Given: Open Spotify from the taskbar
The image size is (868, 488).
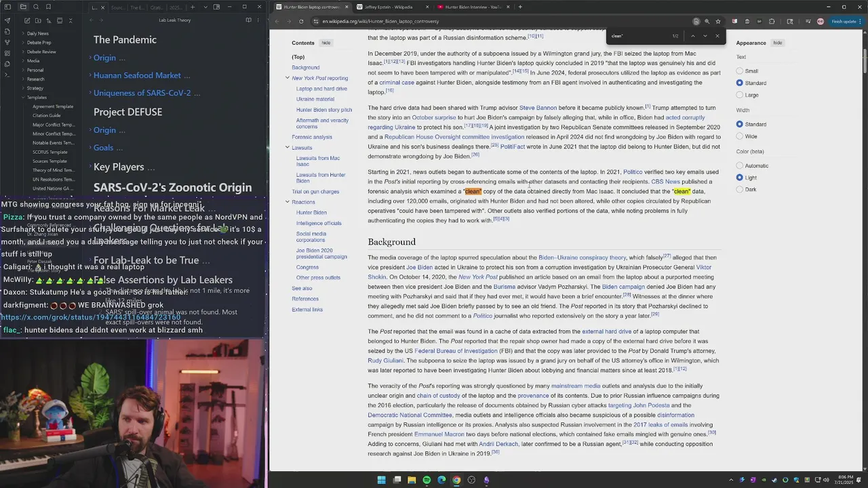Looking at the screenshot, I should coord(427,480).
